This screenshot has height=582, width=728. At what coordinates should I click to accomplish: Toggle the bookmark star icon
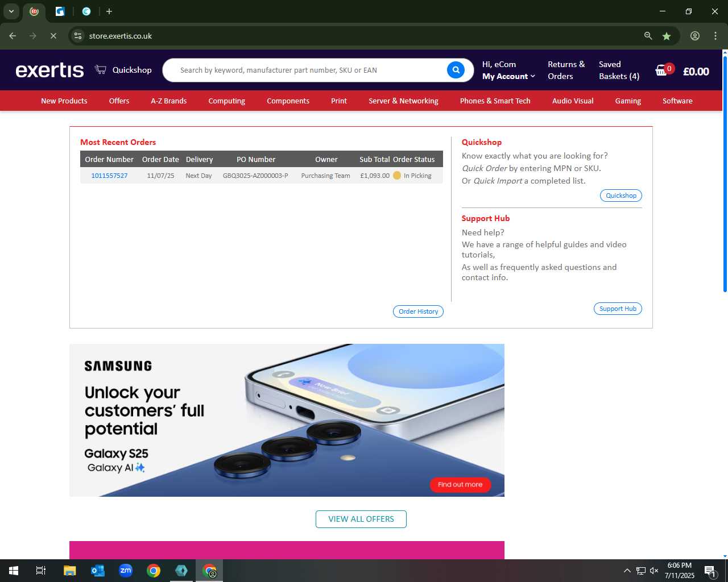point(667,36)
